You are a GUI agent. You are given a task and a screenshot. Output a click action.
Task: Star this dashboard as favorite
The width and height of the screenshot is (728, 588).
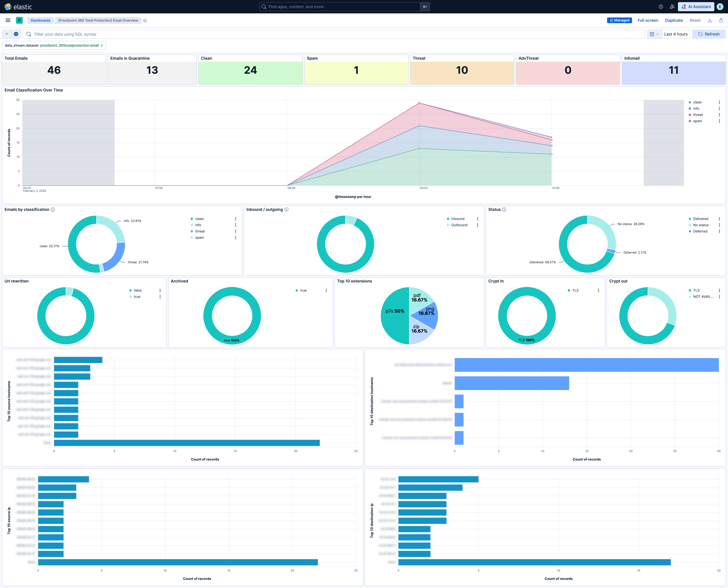point(145,20)
